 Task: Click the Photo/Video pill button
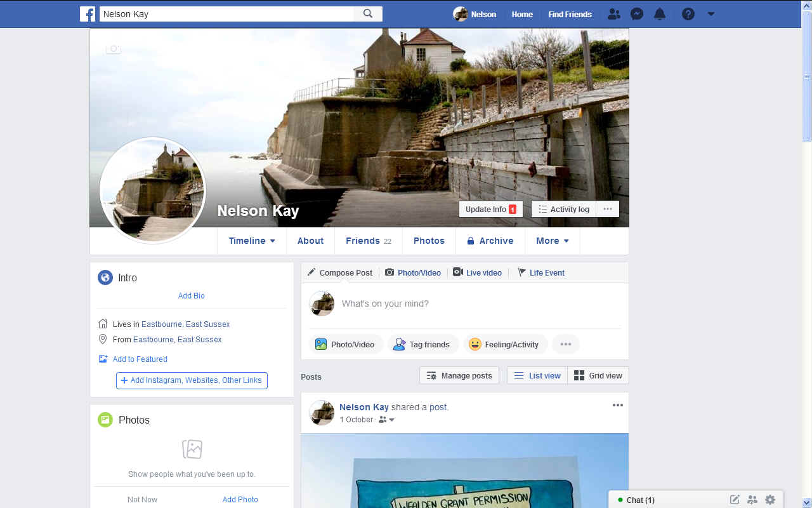[x=346, y=344]
